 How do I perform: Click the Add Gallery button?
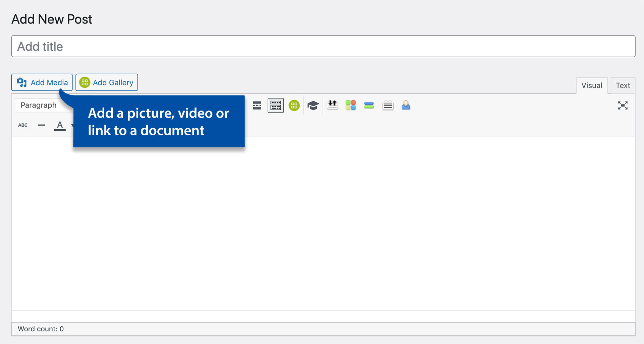(107, 82)
